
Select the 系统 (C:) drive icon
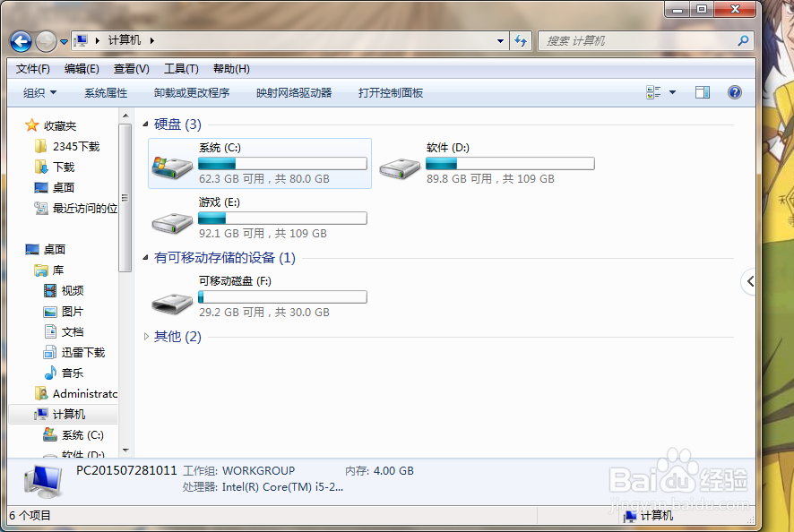click(x=172, y=167)
